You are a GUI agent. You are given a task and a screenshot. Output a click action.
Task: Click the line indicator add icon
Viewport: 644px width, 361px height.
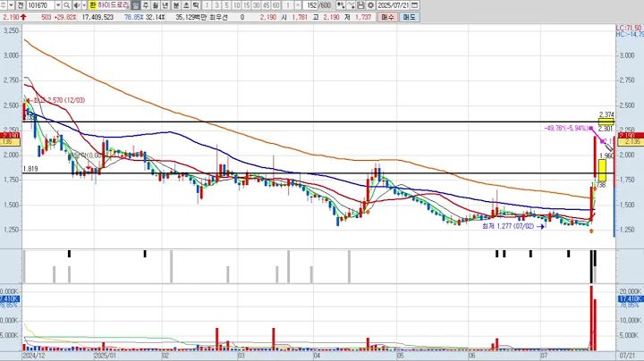351,5
